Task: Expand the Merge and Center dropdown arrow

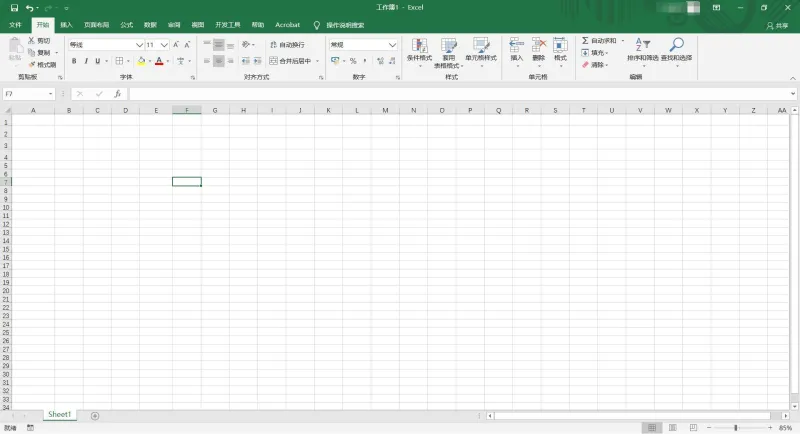Action: click(317, 61)
